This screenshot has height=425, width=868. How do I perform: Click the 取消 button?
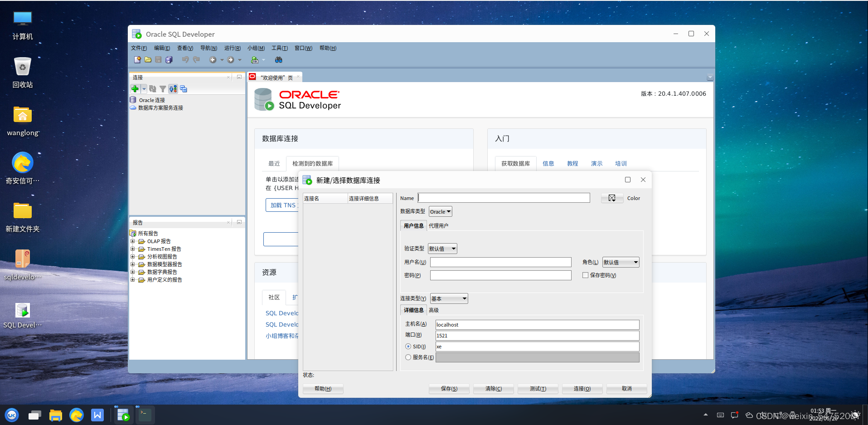(x=627, y=389)
